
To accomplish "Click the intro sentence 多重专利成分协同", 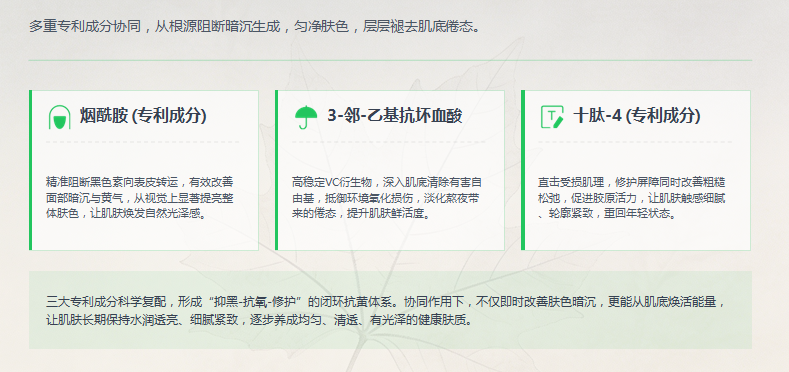I will tap(255, 26).
